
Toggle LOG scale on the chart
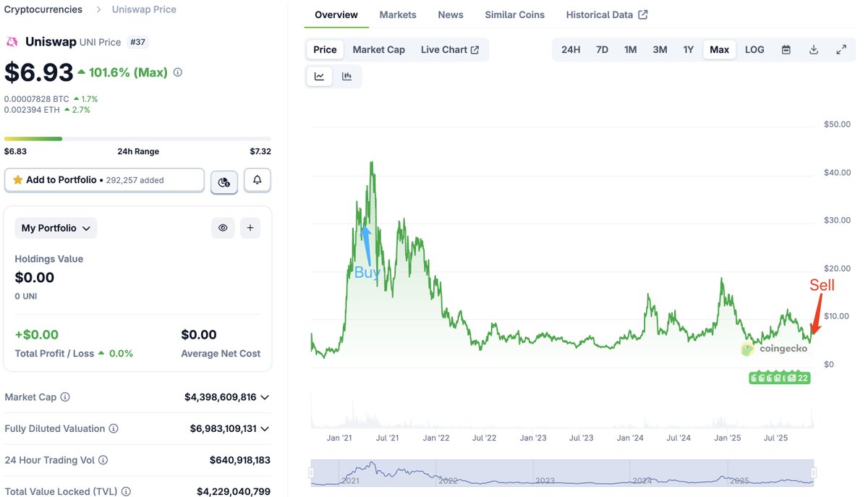click(754, 49)
